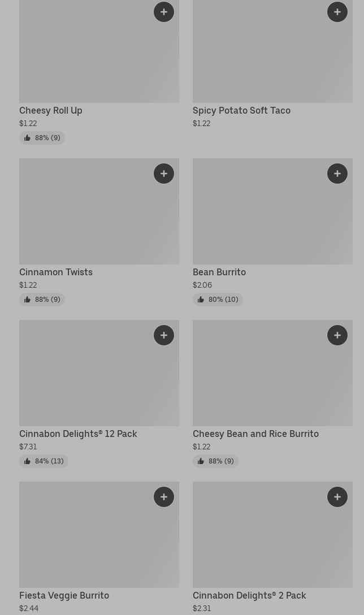The width and height of the screenshot is (364, 615).
Task: Click the Cheesy Bean and Rice Burrito title
Action: coord(255,434)
